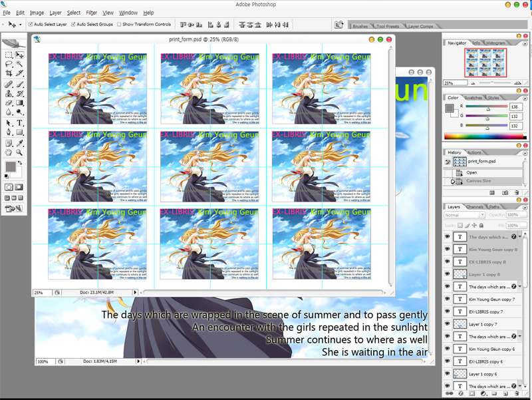
Task: Hide the EX-LIBRIS copy 7 layer
Action: click(447, 311)
